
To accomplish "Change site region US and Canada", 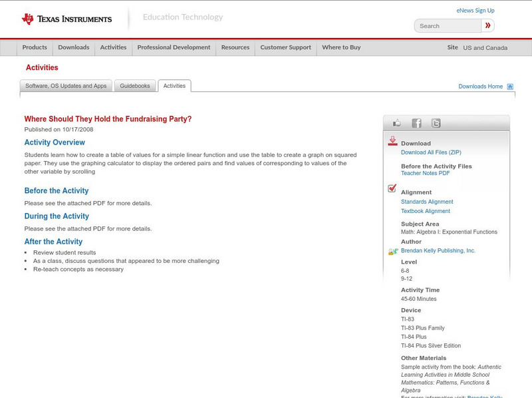I will [485, 48].
